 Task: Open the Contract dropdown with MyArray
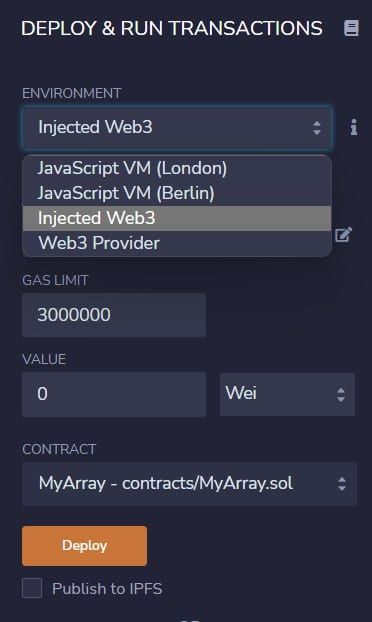tap(190, 484)
